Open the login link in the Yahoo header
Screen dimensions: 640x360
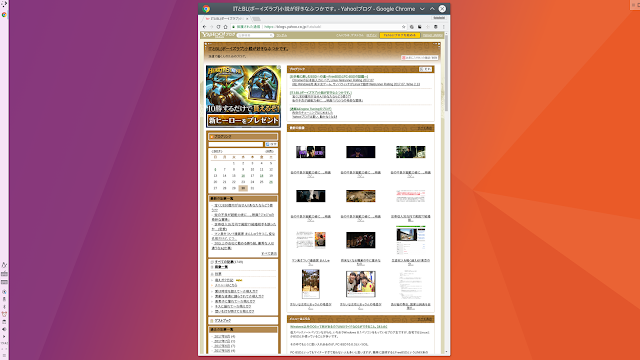point(371,36)
